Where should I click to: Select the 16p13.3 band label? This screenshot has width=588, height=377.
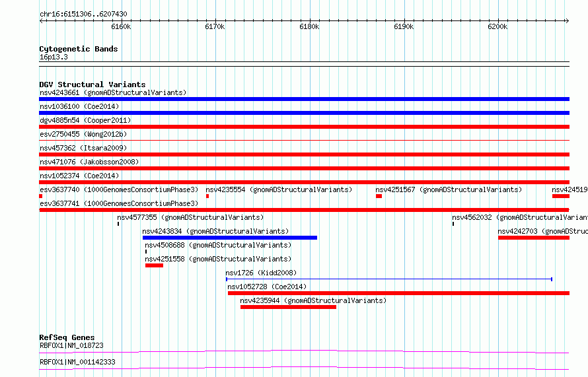pos(54,57)
